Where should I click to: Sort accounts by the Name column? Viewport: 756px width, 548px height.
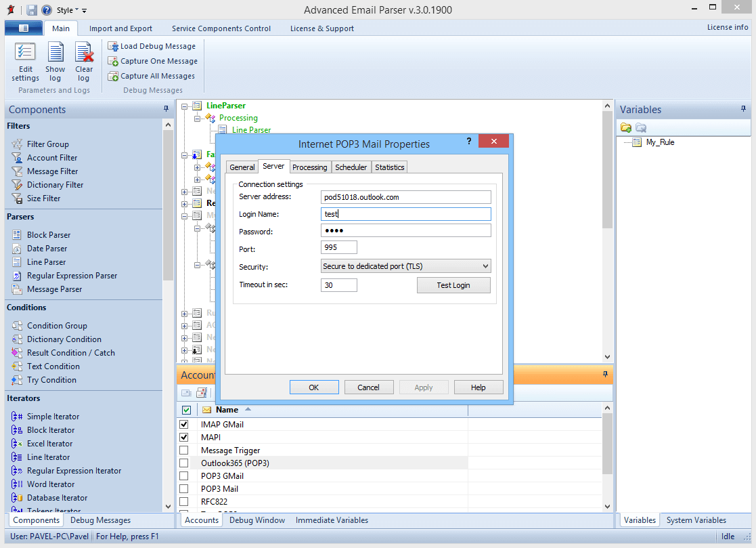click(227, 410)
